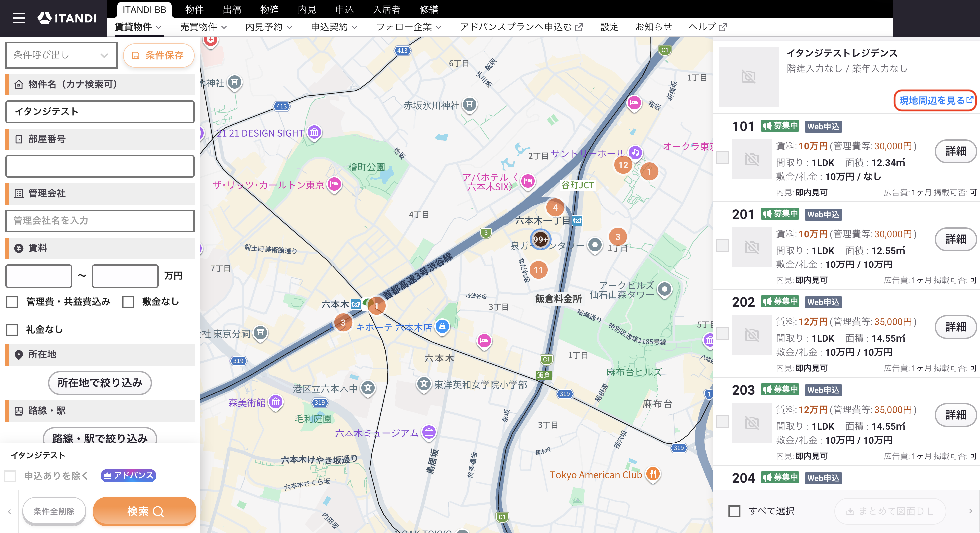The width and height of the screenshot is (980, 533).
Task: Switch to the 入居者 tab
Action: tap(387, 10)
